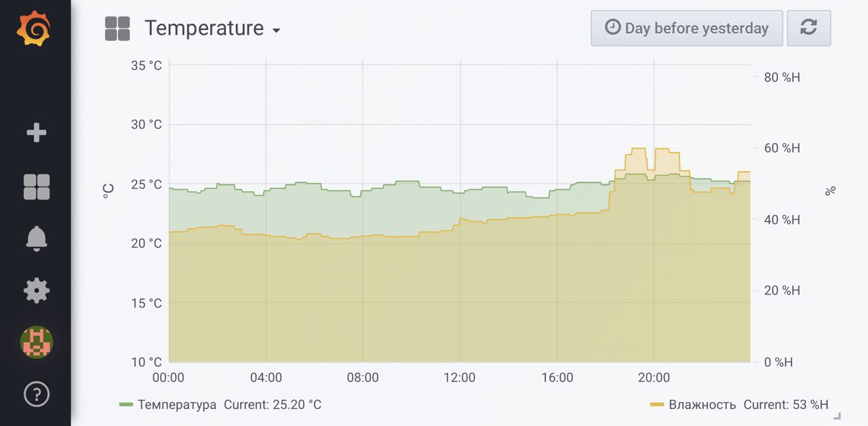
Task: Click the humidity peak on the graph
Action: pos(638,149)
